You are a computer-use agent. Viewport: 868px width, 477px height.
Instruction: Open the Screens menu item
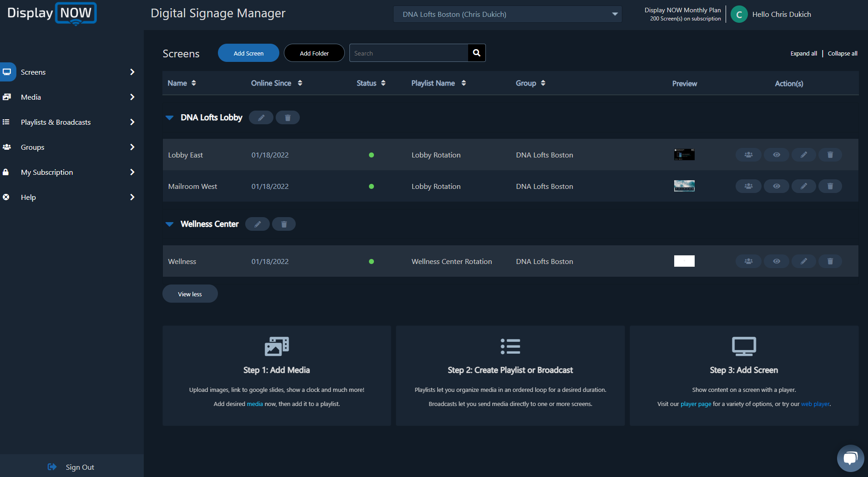(33, 72)
